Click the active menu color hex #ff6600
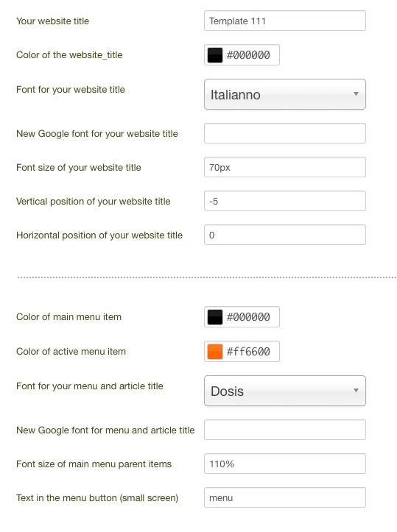The width and height of the screenshot is (397, 532). coord(248,352)
